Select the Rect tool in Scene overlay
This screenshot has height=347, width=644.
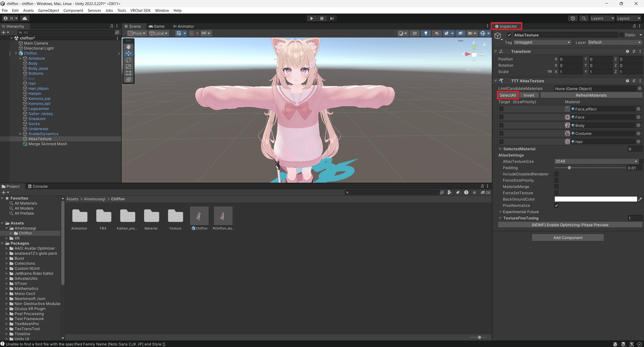[128, 72]
